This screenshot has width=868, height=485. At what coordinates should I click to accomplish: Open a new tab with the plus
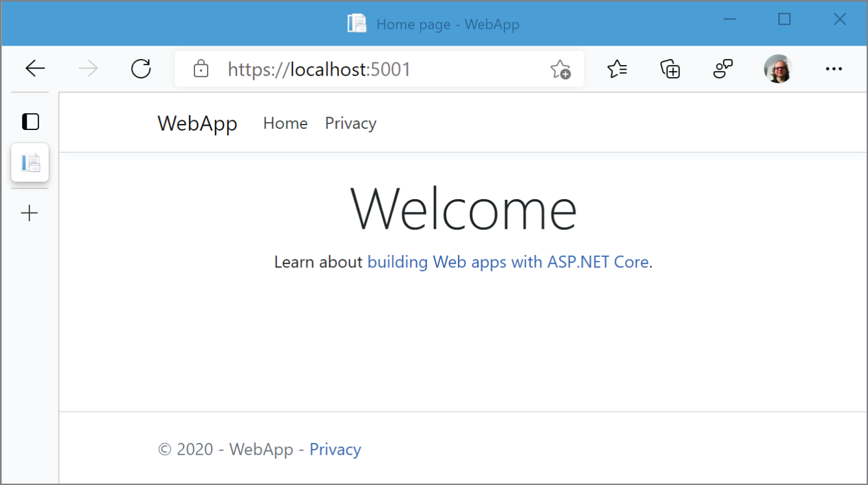(x=29, y=213)
